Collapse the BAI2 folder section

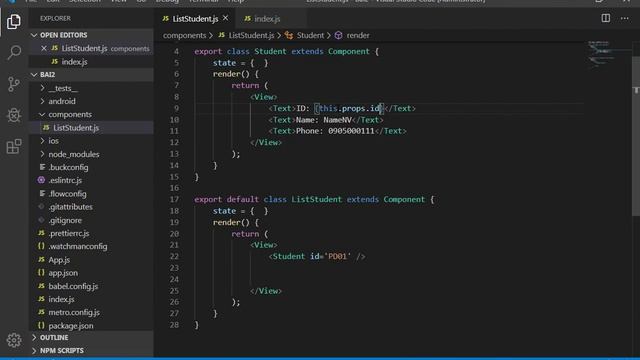pos(91,75)
